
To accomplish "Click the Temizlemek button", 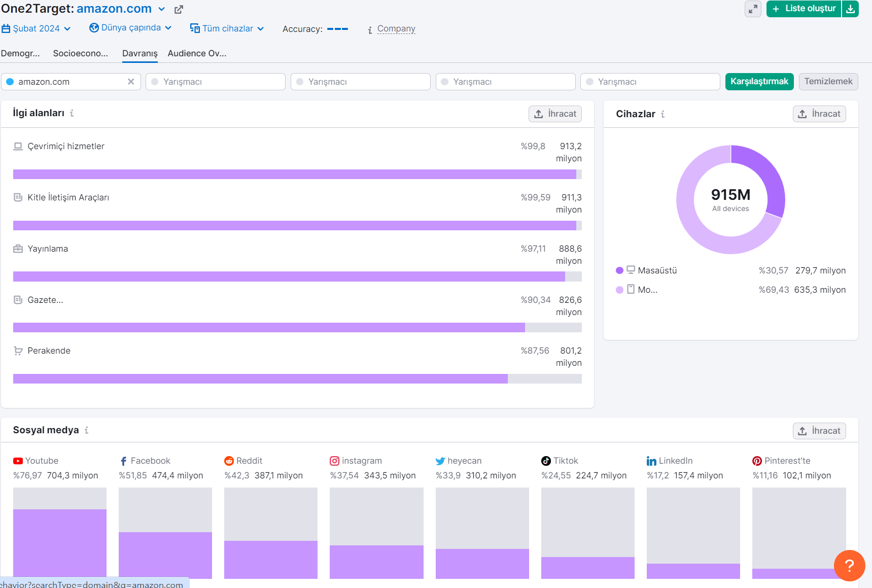I will coord(828,82).
